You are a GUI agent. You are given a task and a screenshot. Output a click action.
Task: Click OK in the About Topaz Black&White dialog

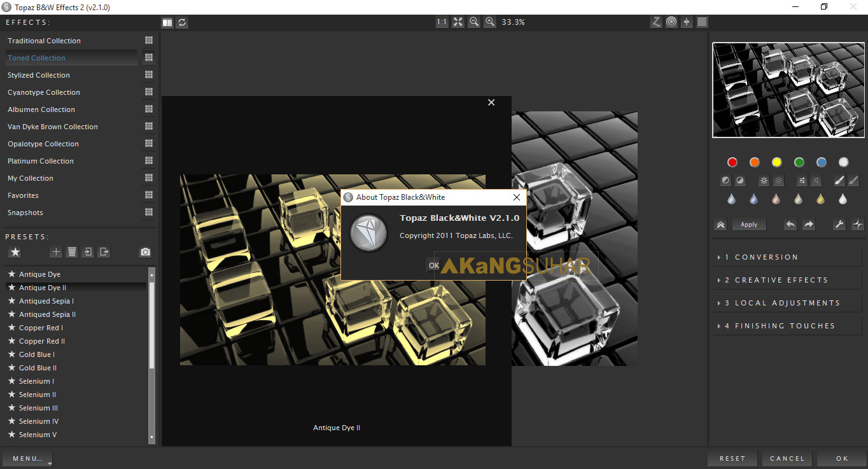(433, 265)
